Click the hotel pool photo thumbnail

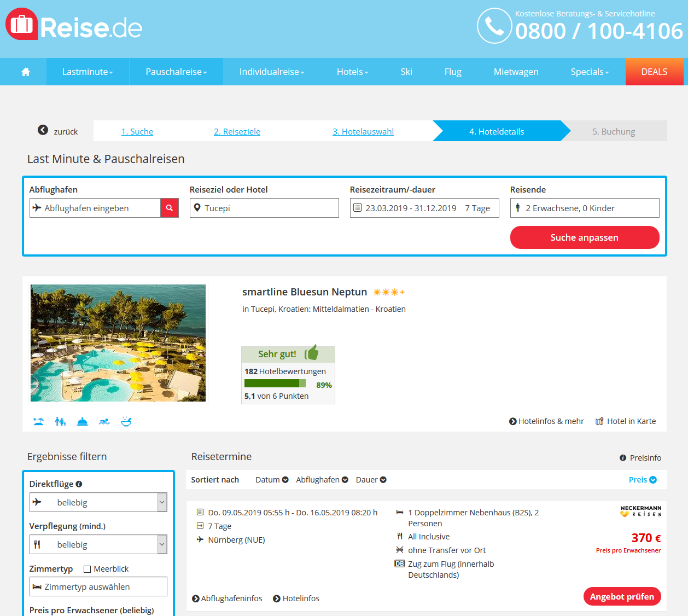118,343
